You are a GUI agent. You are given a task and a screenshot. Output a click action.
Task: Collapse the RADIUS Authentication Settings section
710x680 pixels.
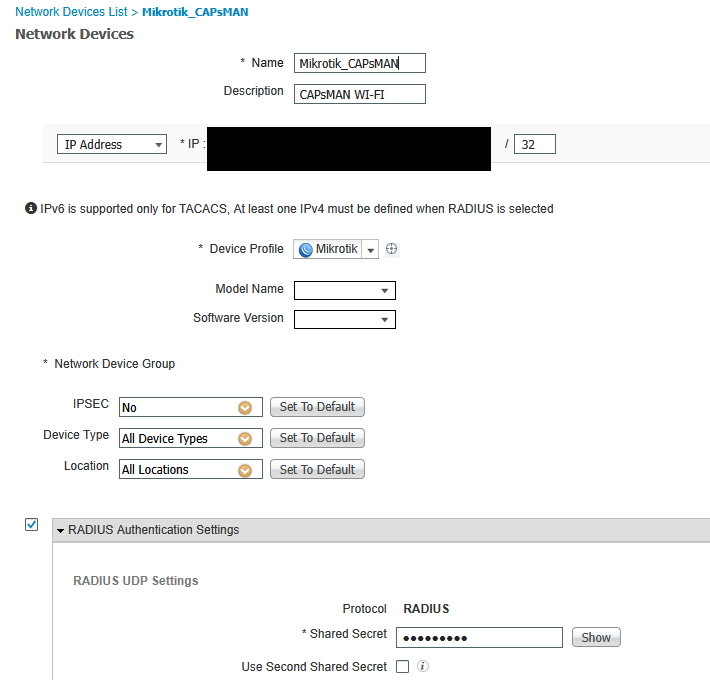[60, 531]
